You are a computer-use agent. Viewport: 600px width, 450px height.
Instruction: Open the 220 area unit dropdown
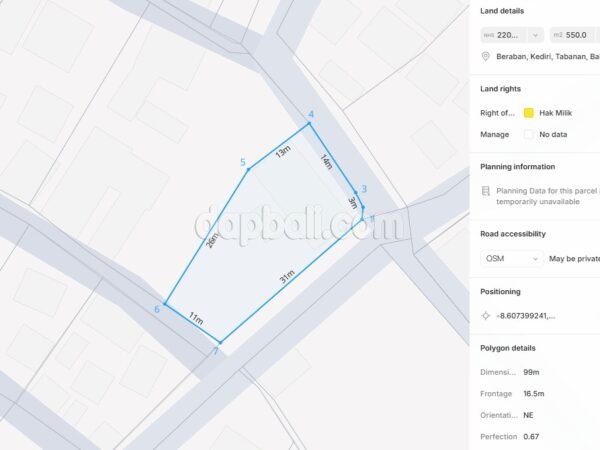512,35
